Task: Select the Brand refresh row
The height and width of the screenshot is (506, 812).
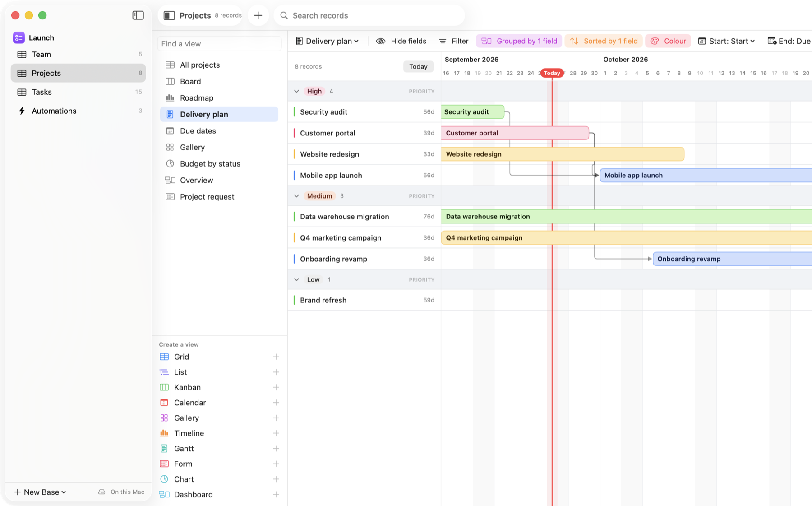Action: click(x=364, y=300)
